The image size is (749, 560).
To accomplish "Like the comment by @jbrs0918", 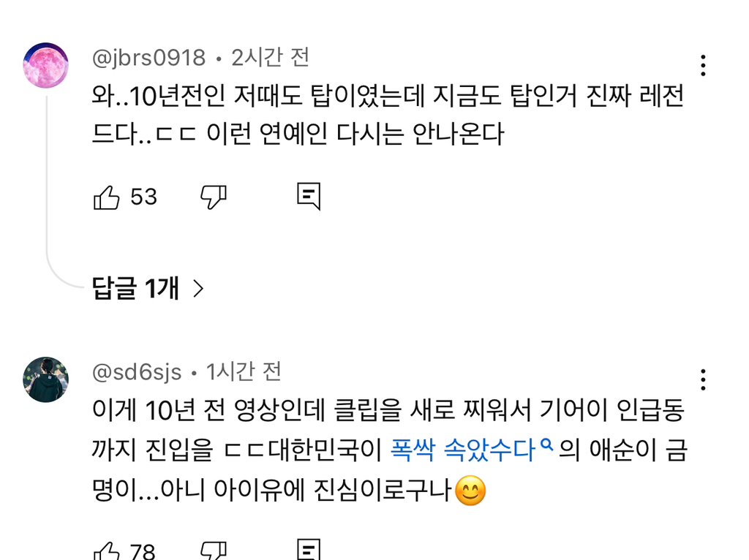I will pyautogui.click(x=107, y=197).
